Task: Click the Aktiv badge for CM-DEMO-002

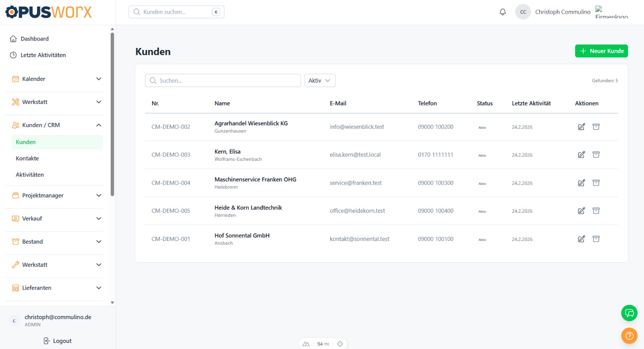Action: pos(482,127)
